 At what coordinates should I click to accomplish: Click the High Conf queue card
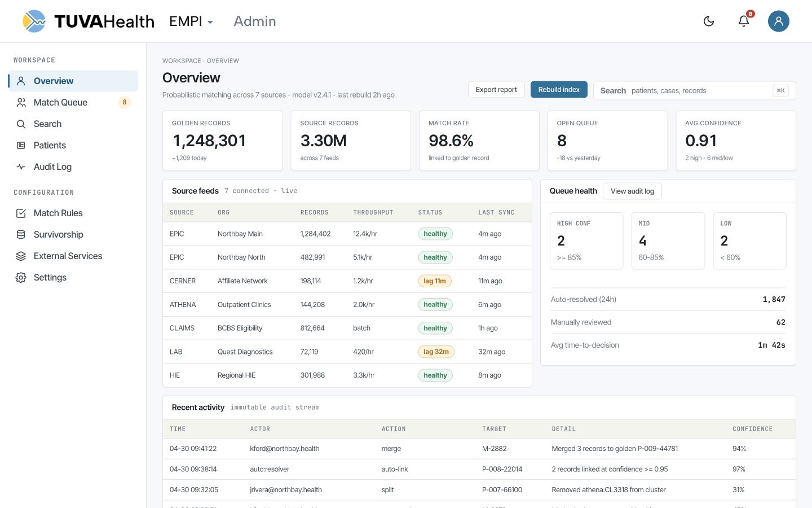click(586, 241)
